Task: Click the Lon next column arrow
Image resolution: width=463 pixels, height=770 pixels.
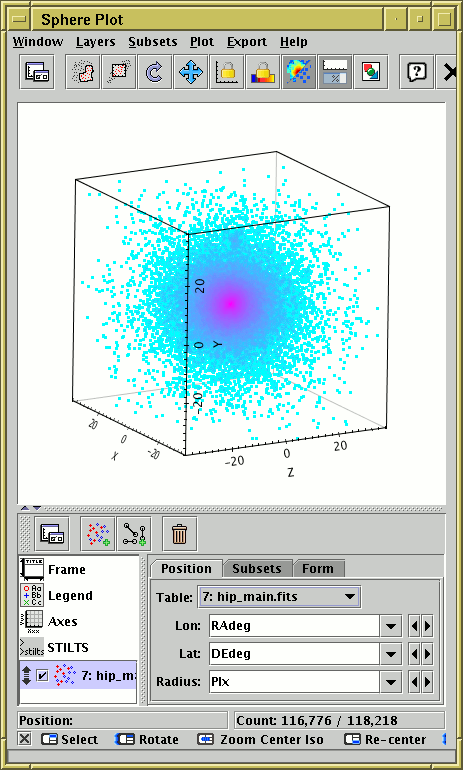Action: (427, 626)
